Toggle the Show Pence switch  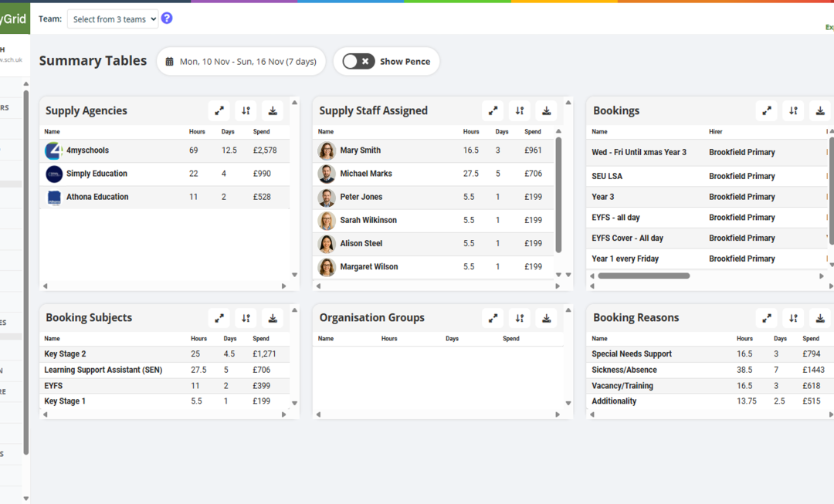pos(358,62)
